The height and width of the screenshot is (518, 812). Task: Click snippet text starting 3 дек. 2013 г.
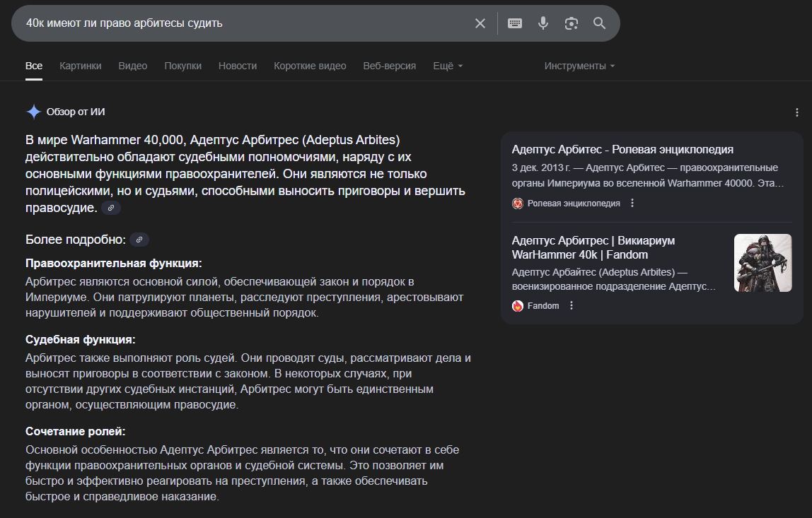(x=647, y=175)
